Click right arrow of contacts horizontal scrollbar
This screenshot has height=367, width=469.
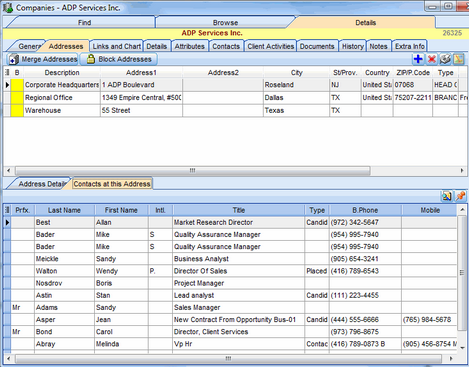(451, 359)
